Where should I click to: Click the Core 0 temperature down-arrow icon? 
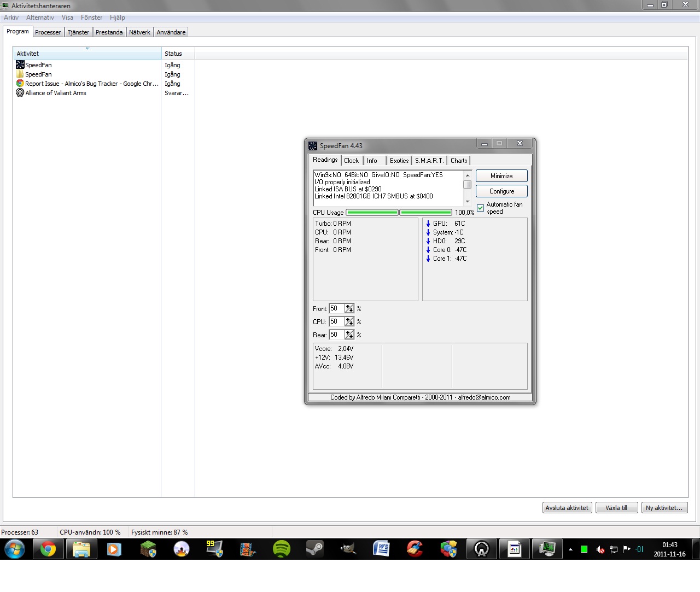[x=428, y=250]
